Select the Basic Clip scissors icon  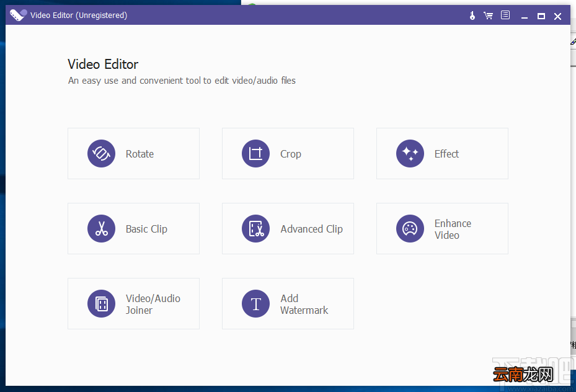pos(102,228)
